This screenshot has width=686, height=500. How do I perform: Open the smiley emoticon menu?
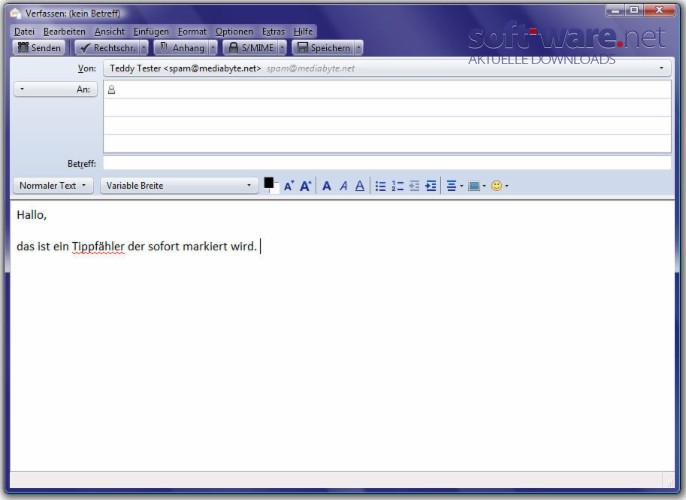499,186
